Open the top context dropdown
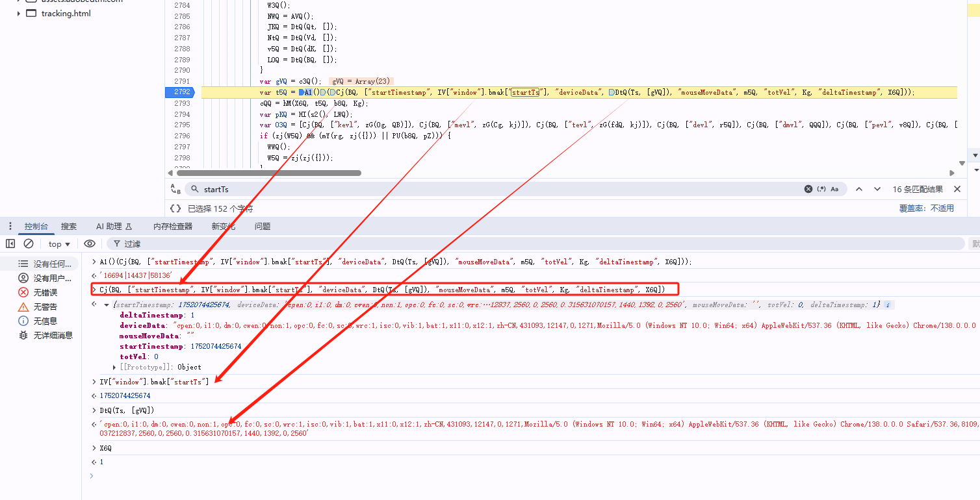980x500 pixels. pos(59,244)
